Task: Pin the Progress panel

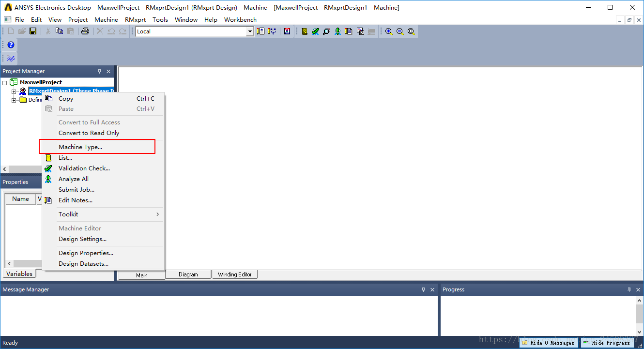Action: coord(629,289)
